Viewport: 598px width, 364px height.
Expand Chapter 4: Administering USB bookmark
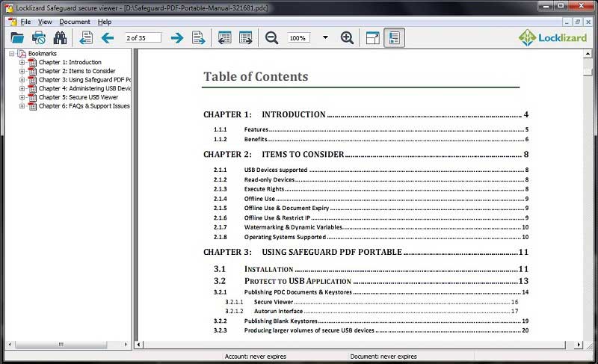pyautogui.click(x=22, y=88)
